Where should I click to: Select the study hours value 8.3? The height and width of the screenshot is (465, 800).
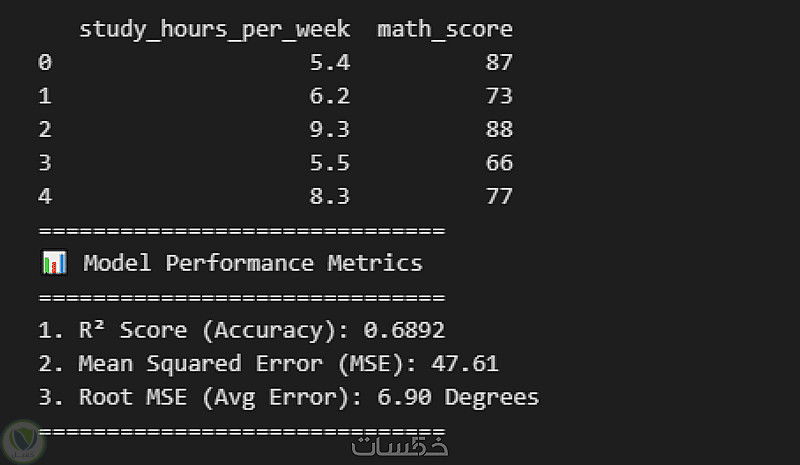330,196
